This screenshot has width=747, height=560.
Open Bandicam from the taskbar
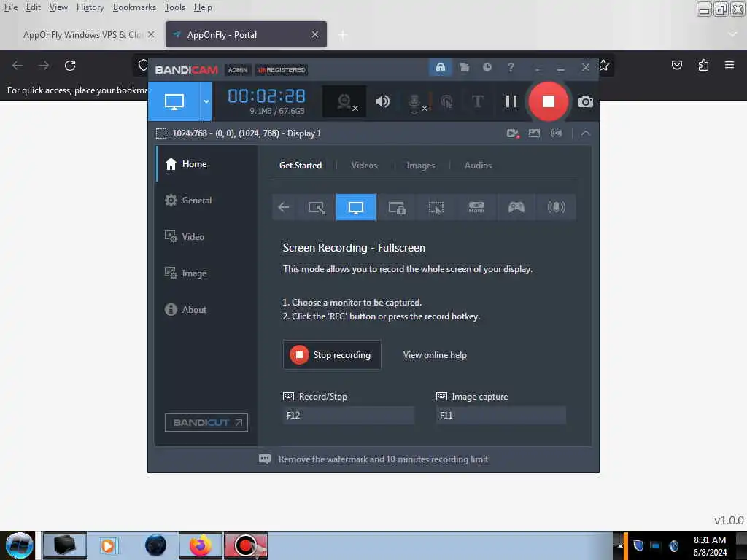click(x=246, y=545)
